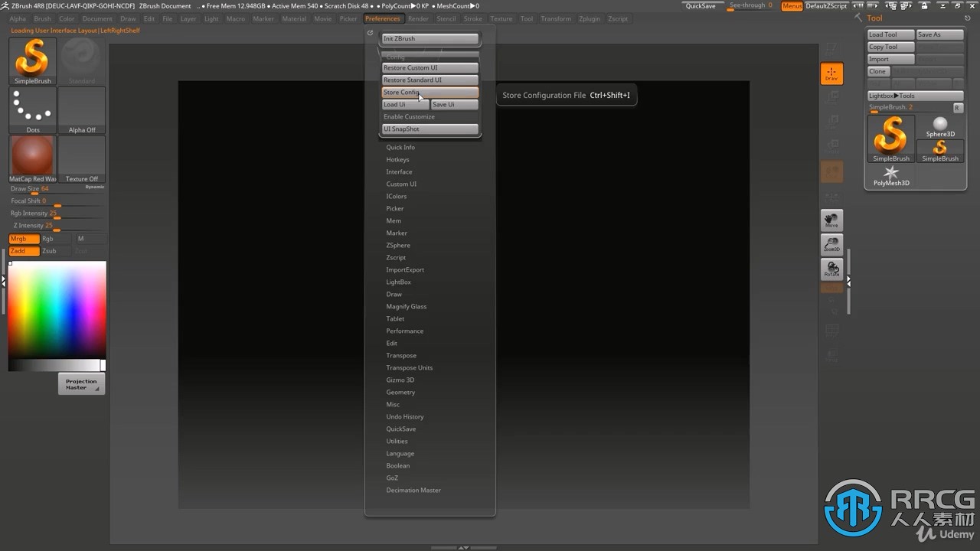980x551 pixels.
Task: Click the Save Ui button
Action: click(x=455, y=104)
